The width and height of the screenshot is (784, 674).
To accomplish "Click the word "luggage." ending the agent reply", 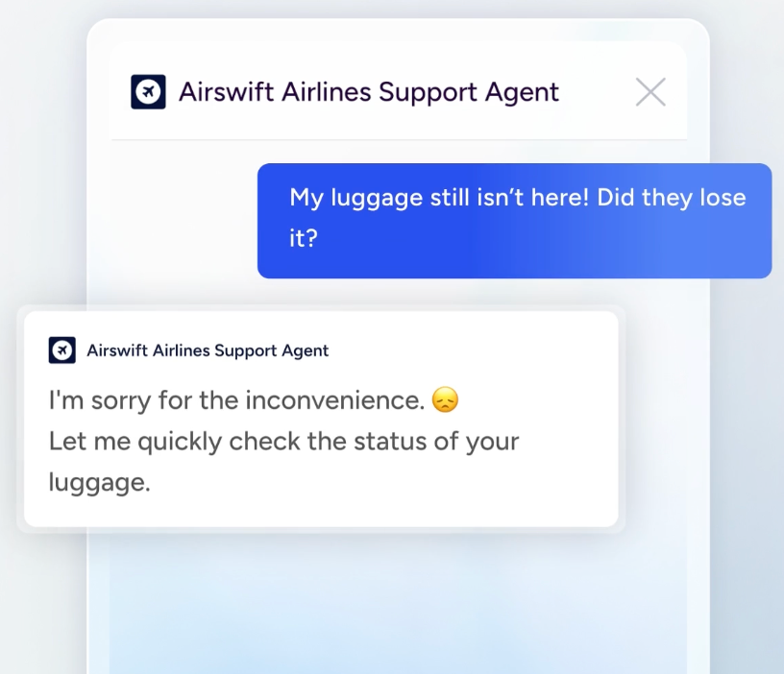I will (100, 482).
